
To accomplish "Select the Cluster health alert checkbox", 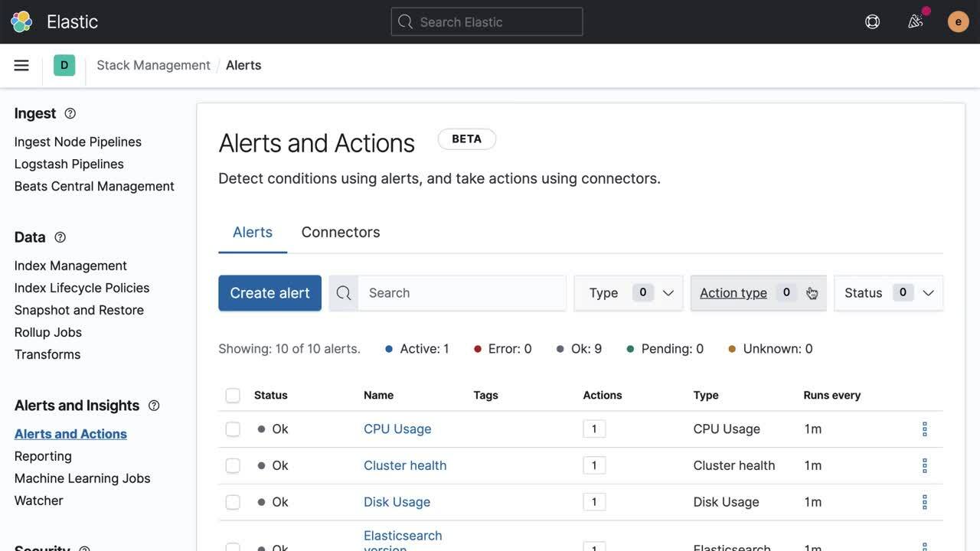I will (x=233, y=465).
